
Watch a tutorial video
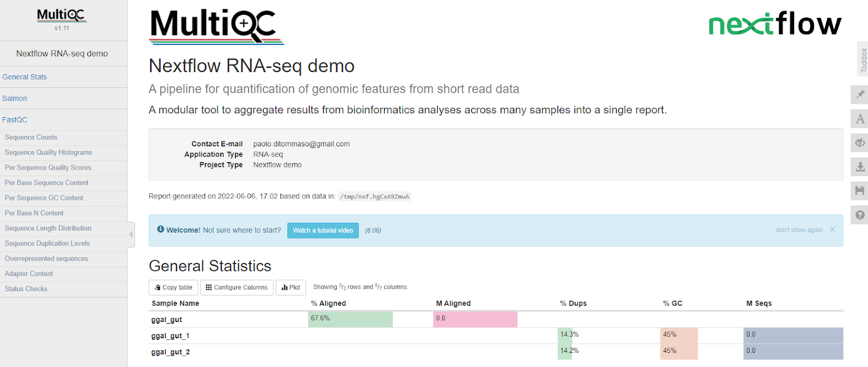coord(323,230)
